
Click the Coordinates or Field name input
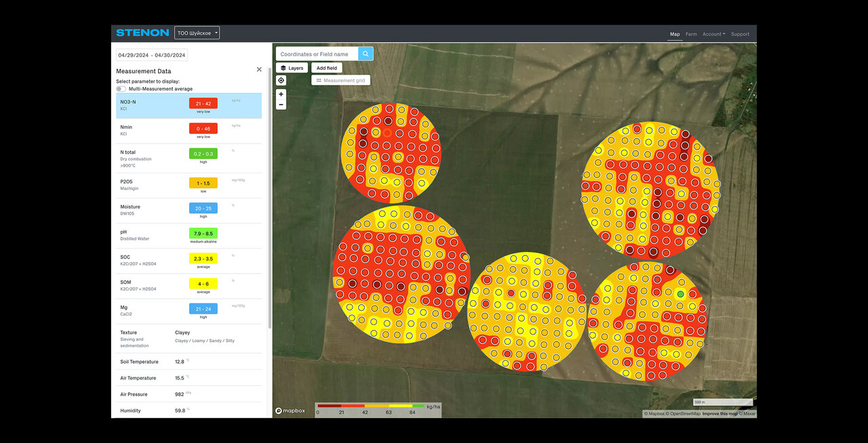(x=317, y=54)
